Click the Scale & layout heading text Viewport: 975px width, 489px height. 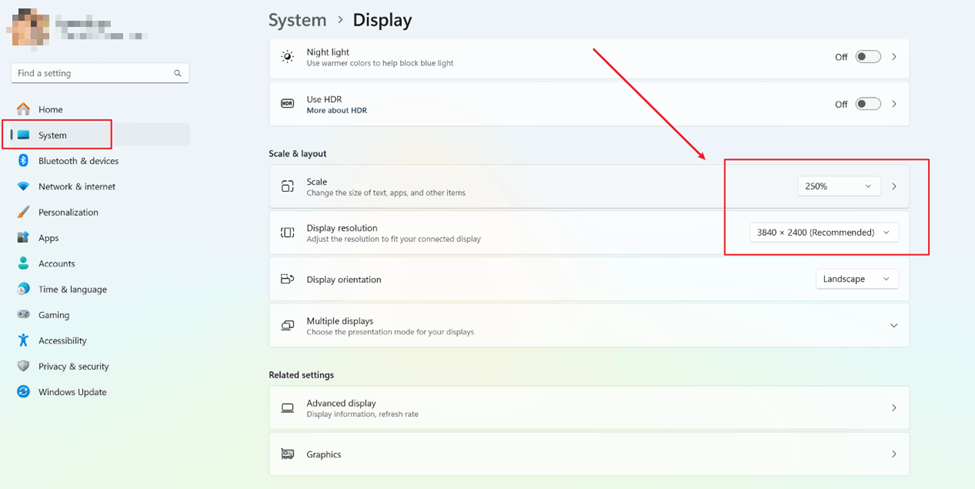[x=297, y=154]
